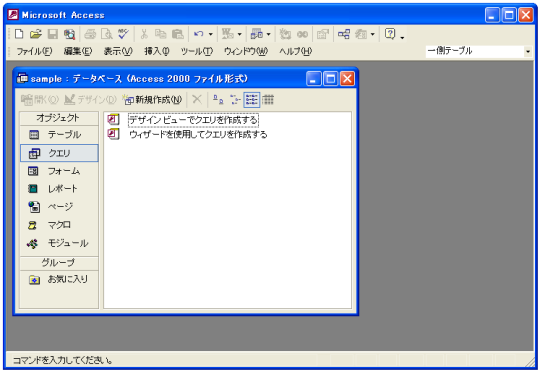Select テーブル in the objects list
Viewport: 540px width, 372px height.
tap(59, 134)
